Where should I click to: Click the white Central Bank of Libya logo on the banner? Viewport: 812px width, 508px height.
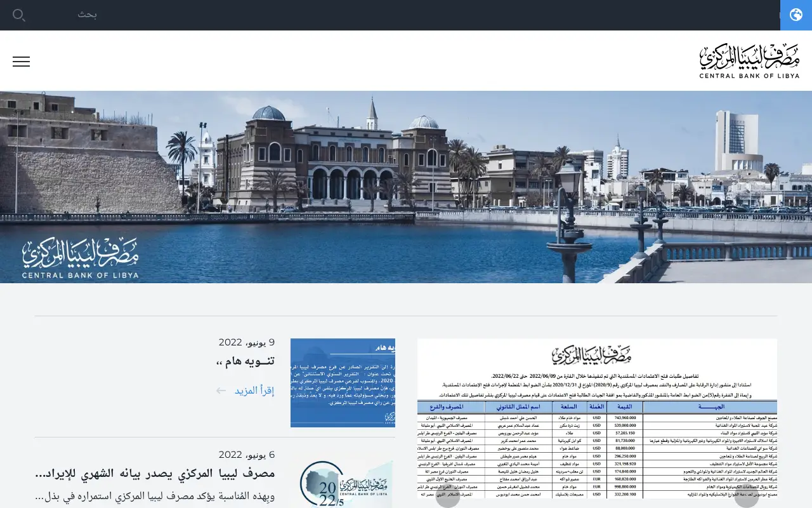tap(80, 258)
